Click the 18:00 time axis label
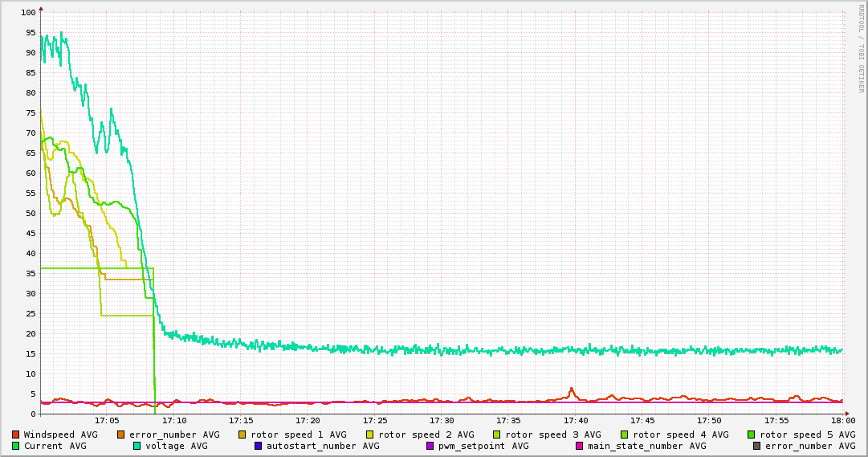Screen dimensions: 868x457 coord(844,421)
